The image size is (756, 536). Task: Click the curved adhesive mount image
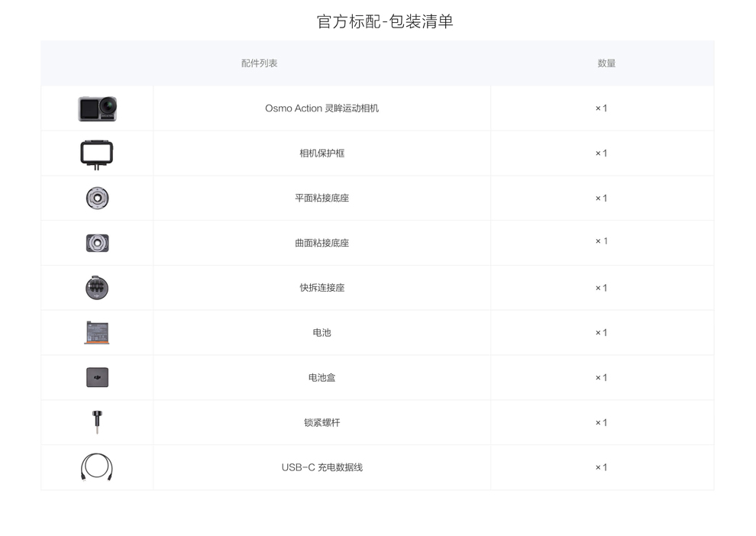coord(98,243)
